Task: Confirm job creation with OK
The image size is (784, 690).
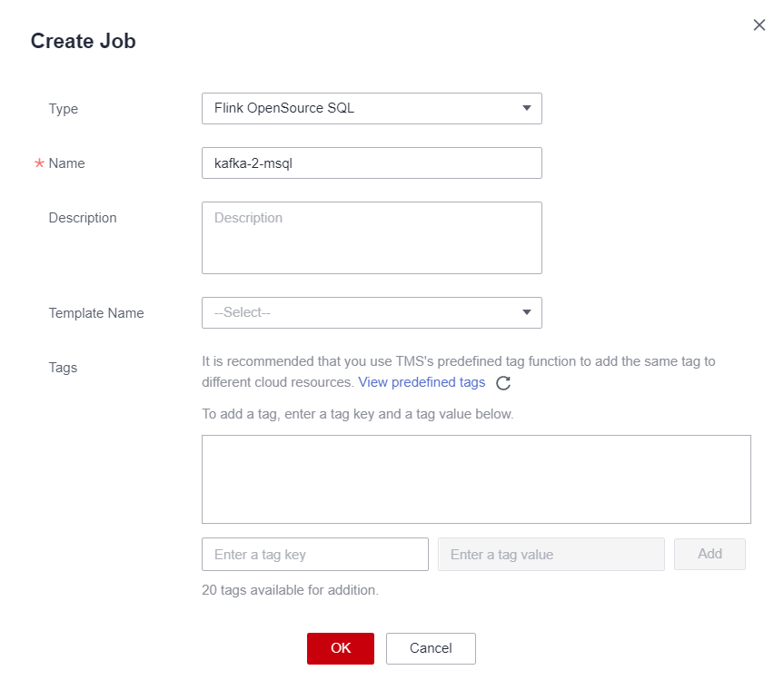Action: tap(341, 648)
